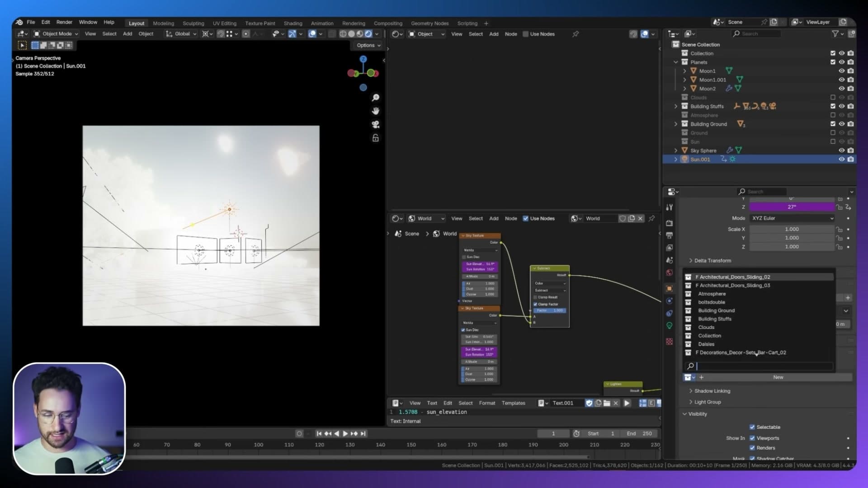The image size is (868, 488).
Task: Jump to the timeline end frame
Action: [x=363, y=434]
